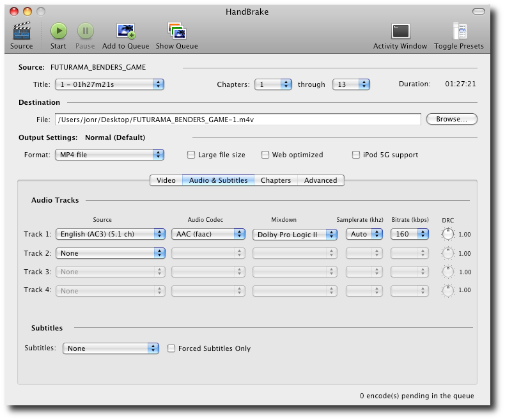Enable iPod 5G support checkbox
Image resolution: width=505 pixels, height=420 pixels.
[x=356, y=155]
